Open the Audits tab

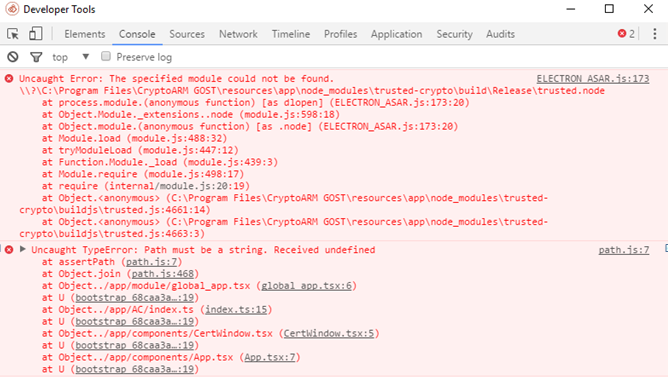click(x=500, y=34)
